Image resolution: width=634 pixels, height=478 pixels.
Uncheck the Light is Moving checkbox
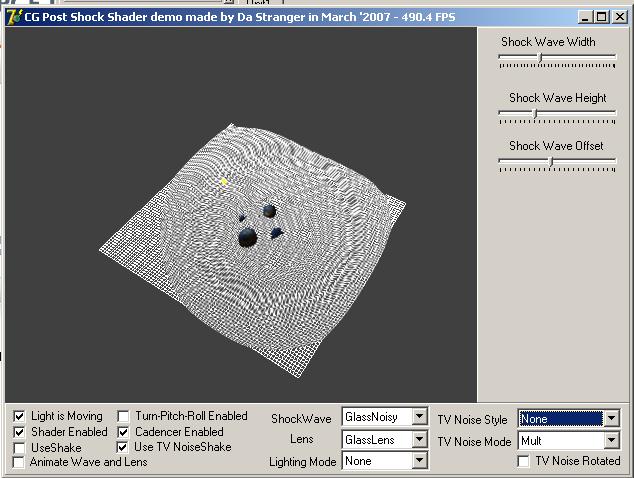[x=19, y=416]
